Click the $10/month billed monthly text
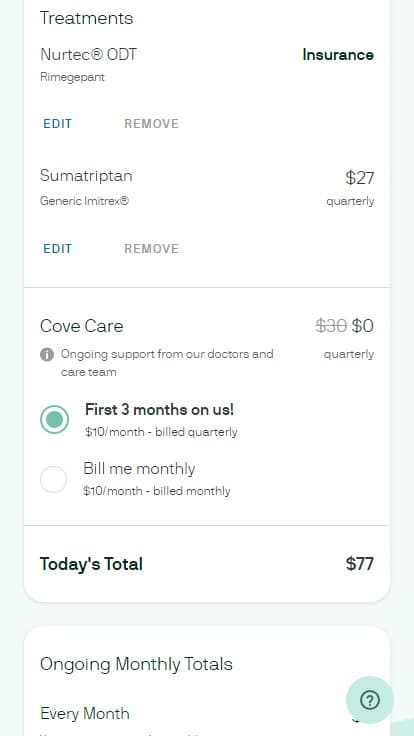 pyautogui.click(x=157, y=491)
